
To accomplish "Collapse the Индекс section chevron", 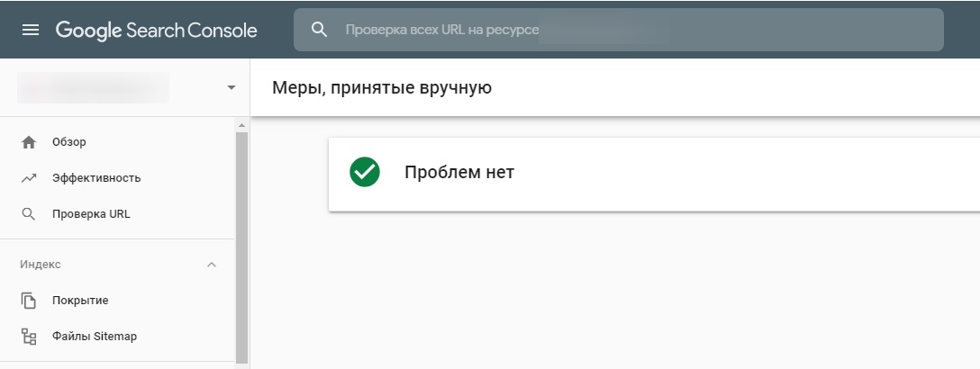I will pos(212,265).
